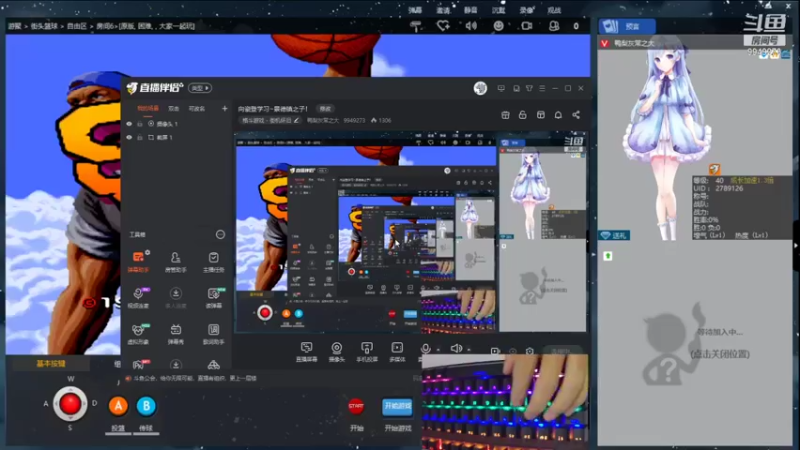Image resolution: width=800 pixels, height=450 pixels.
Task: Click 街头篮球 in the breadcrumb
Action: pyautogui.click(x=44, y=26)
